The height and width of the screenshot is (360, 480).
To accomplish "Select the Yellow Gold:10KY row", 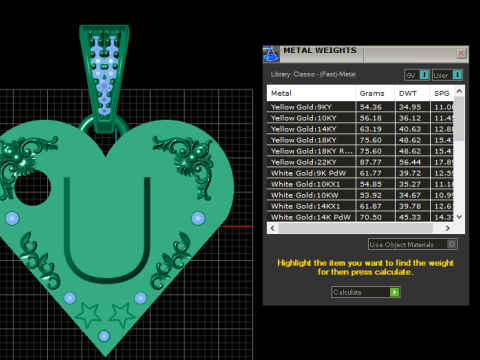I will 360,118.
